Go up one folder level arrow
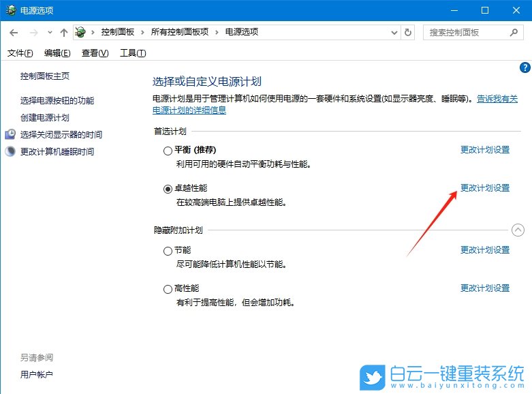532x394 pixels. [x=64, y=33]
